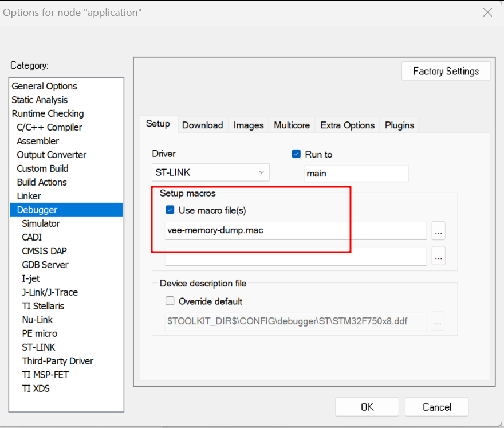Open the Images tab

tap(248, 125)
